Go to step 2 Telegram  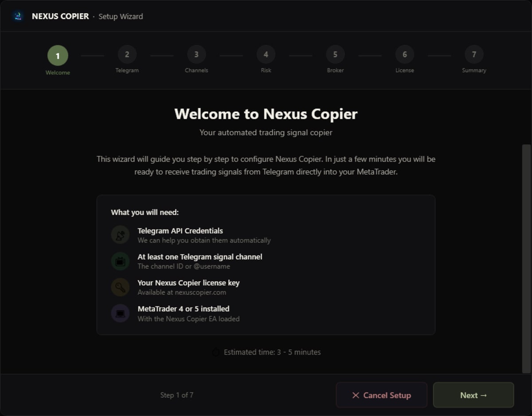(127, 54)
